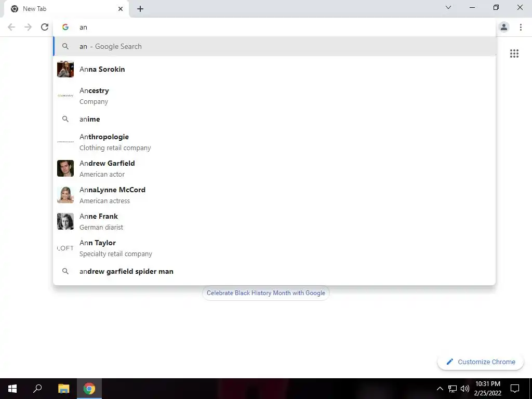Select the New Tab browser tab
Viewport: 532px width, 399px height.
tap(66, 9)
